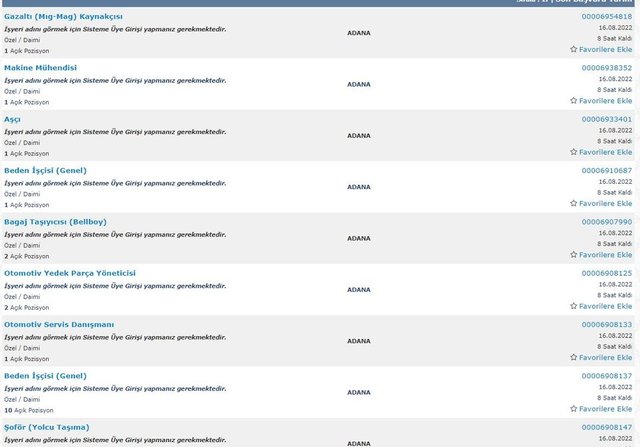Open the Şoför (Yolcu Taşıma) job

pos(46,427)
